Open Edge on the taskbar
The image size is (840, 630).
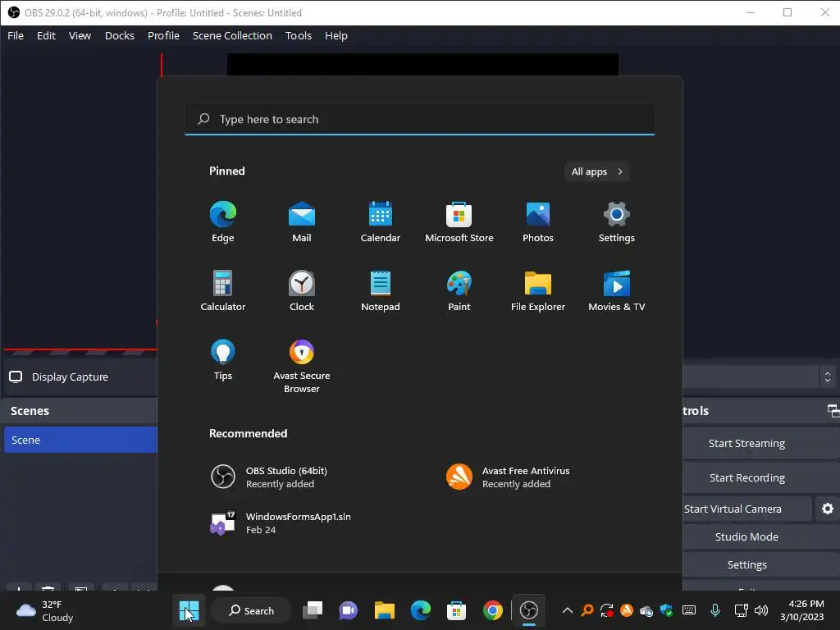[x=421, y=610]
